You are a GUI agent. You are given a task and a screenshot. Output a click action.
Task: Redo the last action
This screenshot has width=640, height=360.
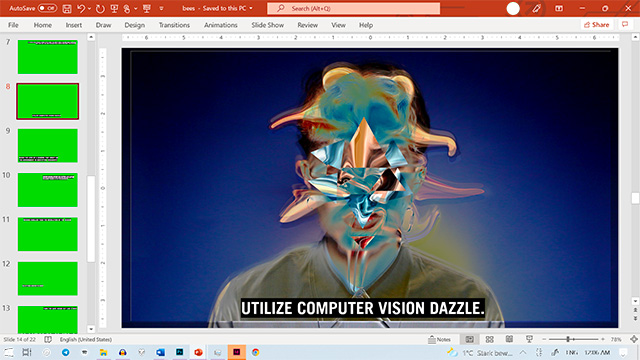(100, 8)
